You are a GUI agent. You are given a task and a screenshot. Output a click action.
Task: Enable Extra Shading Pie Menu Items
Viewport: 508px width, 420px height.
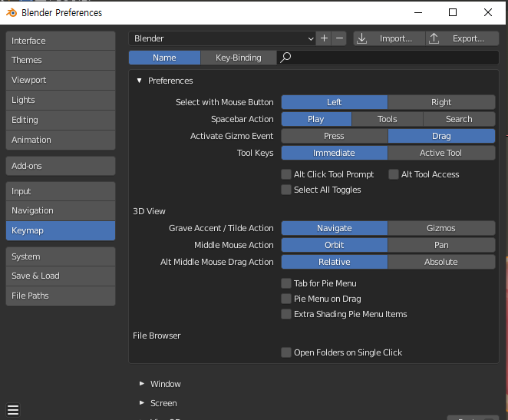(x=286, y=314)
